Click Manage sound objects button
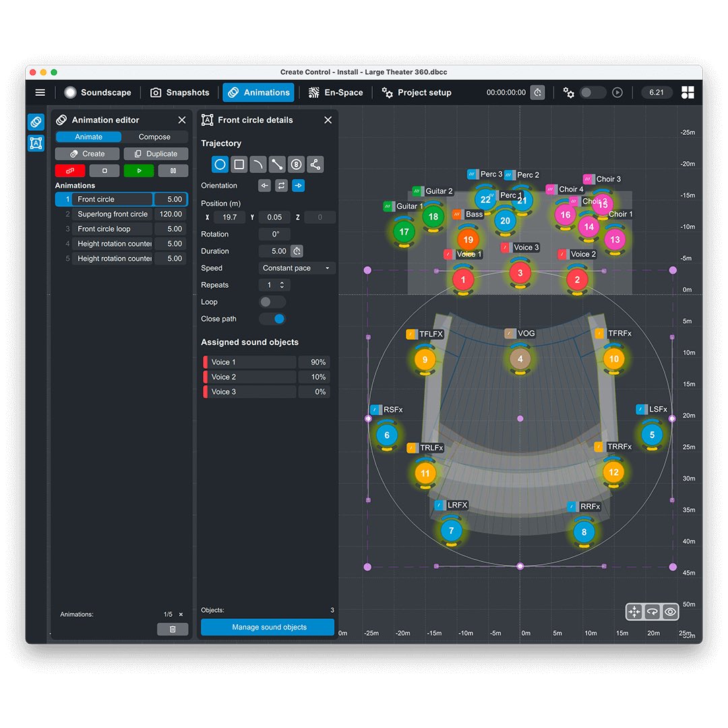 point(268,628)
